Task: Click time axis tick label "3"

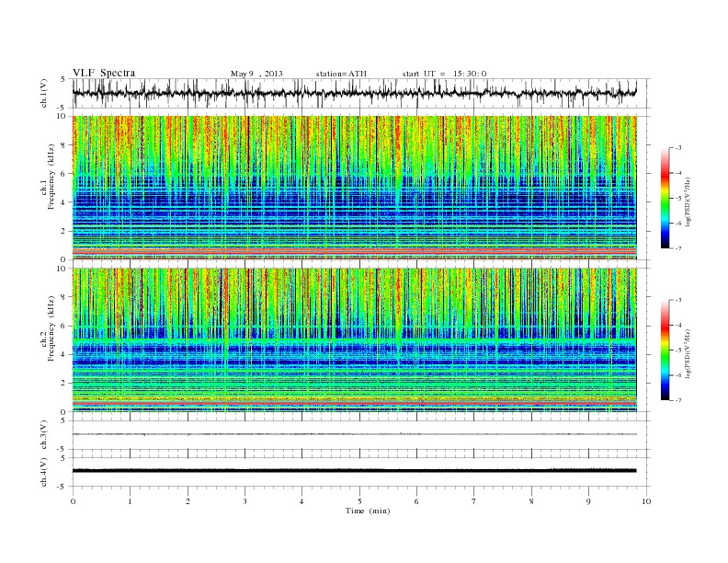Action: (x=245, y=501)
